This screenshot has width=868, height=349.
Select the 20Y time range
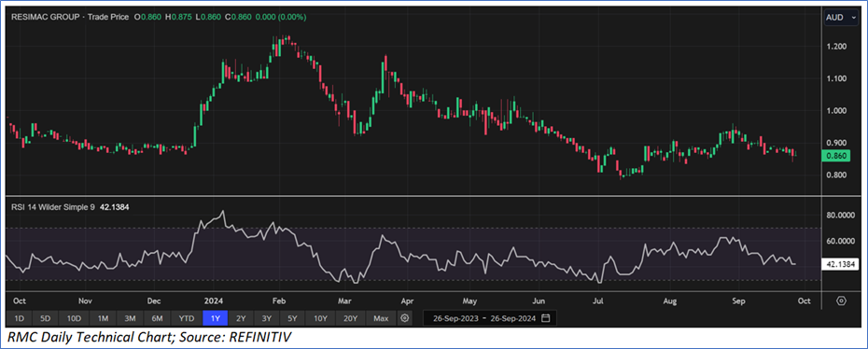350,318
